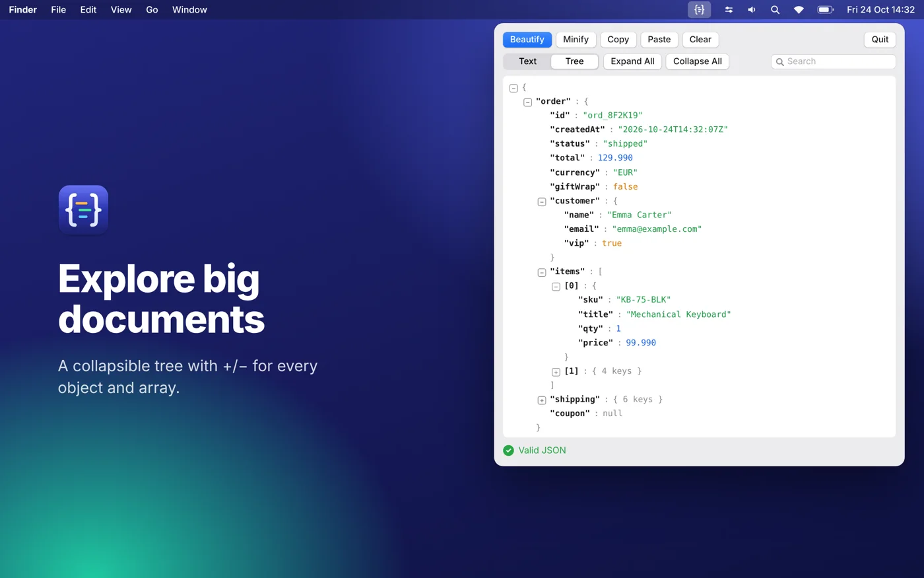
Task: Switch to the Tree view
Action: tap(574, 61)
